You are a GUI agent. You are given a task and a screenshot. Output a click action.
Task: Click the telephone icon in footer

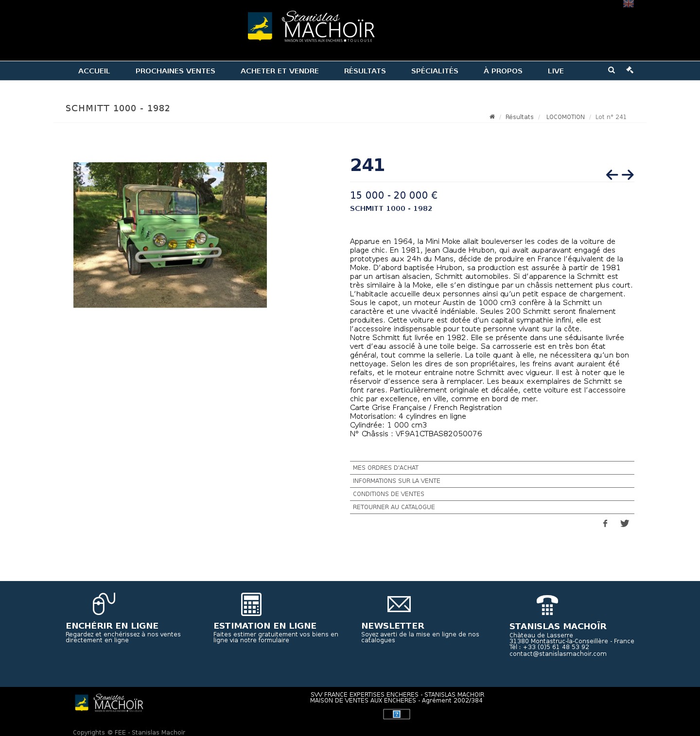547,605
